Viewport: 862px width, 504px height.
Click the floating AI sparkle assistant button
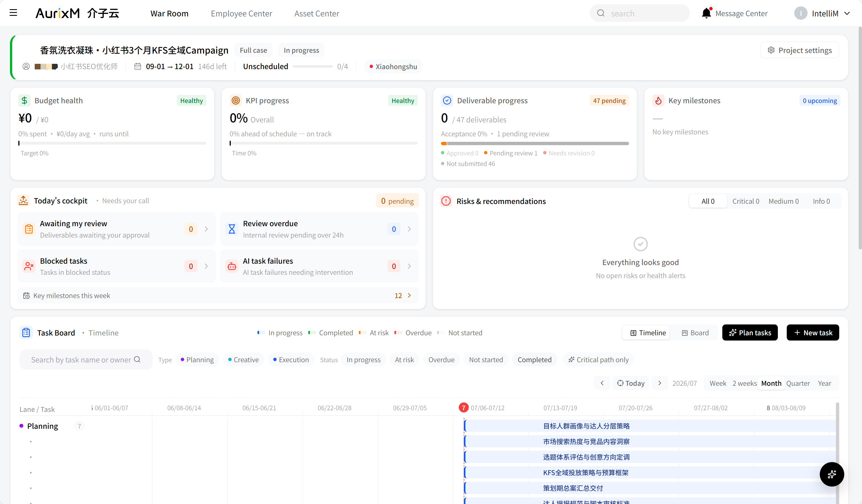pos(831,474)
